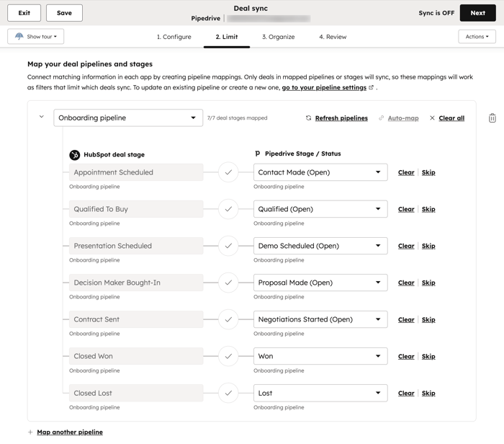Click the Sync is OFF status text
504x444 pixels.
(436, 13)
